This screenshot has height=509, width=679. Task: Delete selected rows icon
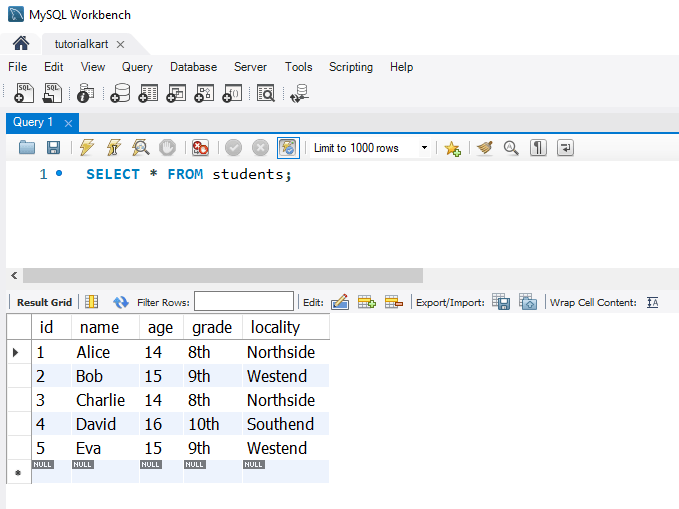(x=394, y=302)
